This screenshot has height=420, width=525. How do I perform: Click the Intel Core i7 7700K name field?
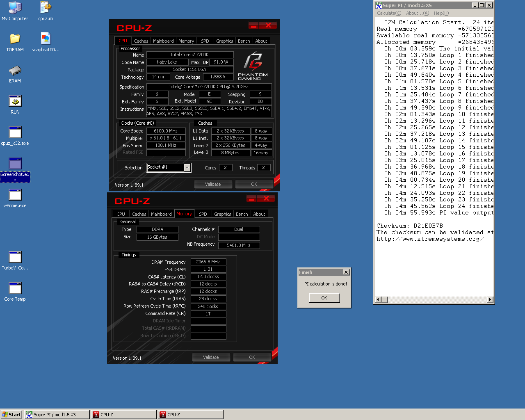click(189, 55)
